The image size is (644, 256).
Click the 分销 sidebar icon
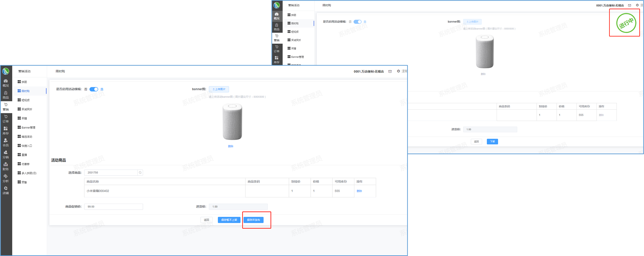coord(6,154)
